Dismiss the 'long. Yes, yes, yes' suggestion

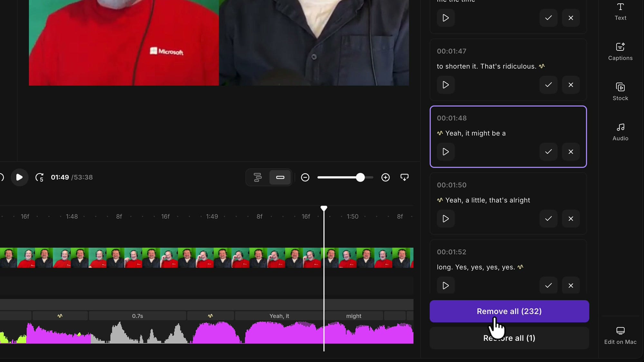coord(571,285)
